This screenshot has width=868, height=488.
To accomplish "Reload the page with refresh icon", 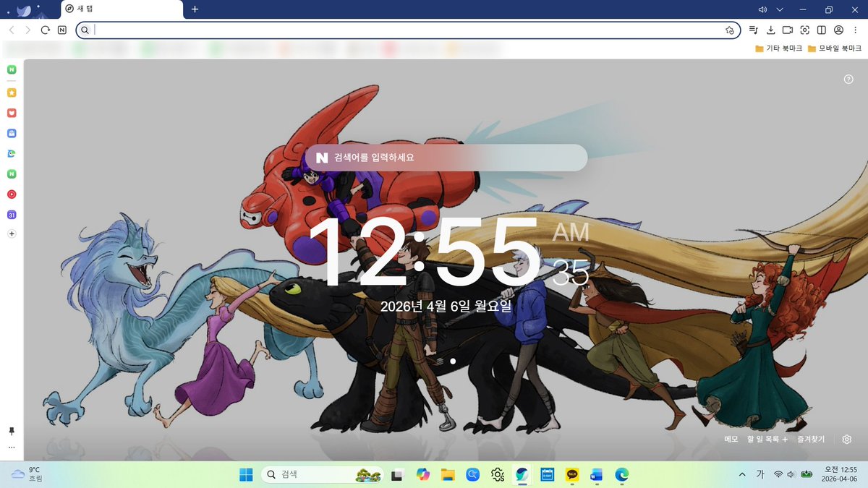I will pos(45,30).
